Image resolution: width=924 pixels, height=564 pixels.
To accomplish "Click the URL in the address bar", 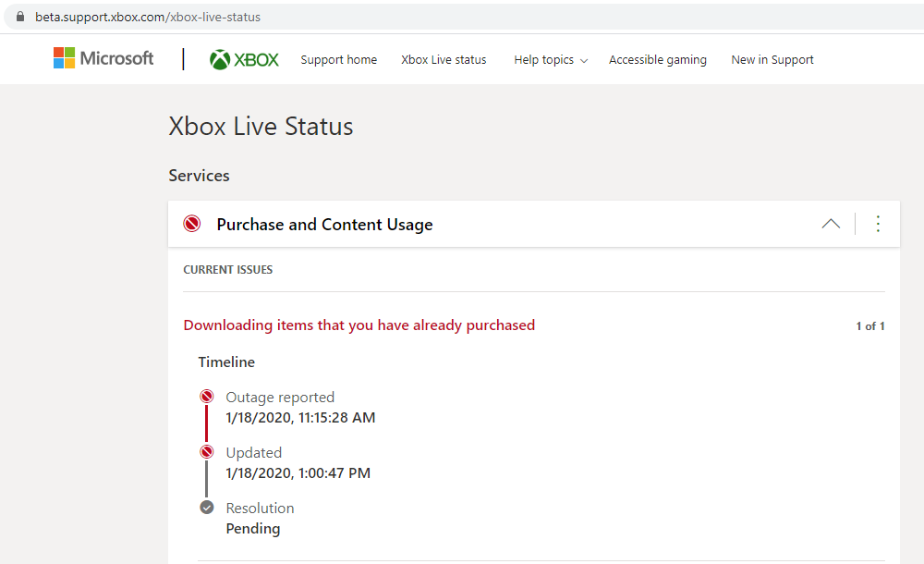I will [148, 17].
